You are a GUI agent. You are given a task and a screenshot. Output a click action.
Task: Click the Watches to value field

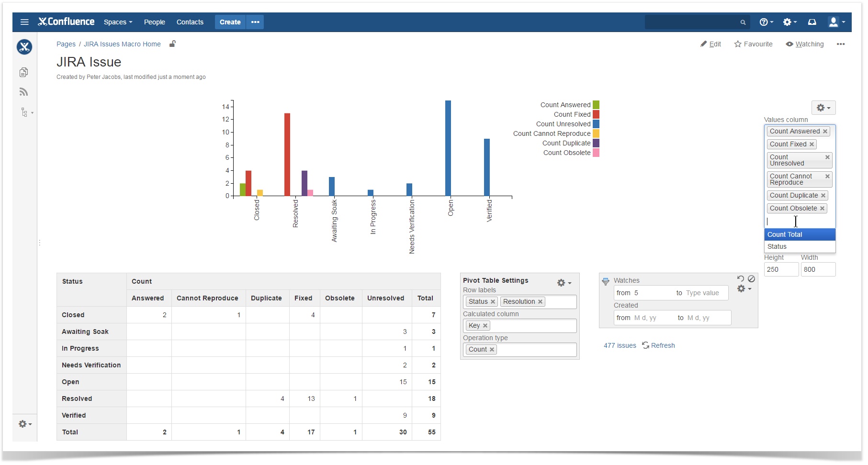tap(706, 293)
